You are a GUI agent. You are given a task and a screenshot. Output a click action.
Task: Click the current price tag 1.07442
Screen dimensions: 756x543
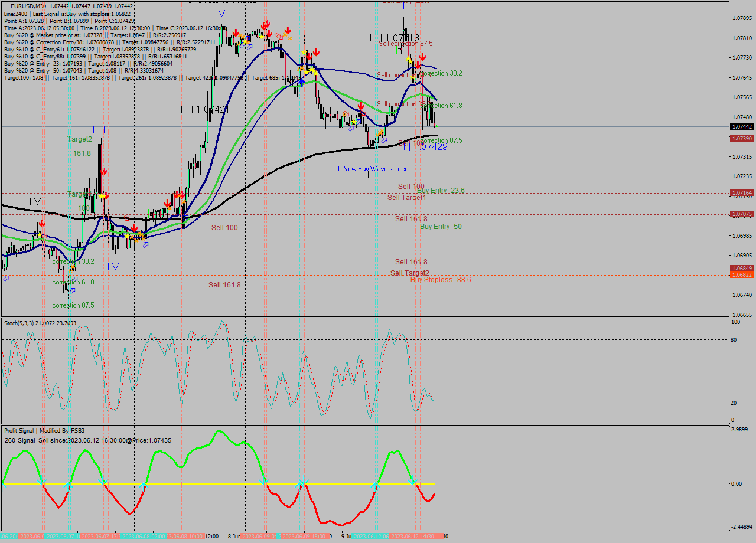click(742, 127)
